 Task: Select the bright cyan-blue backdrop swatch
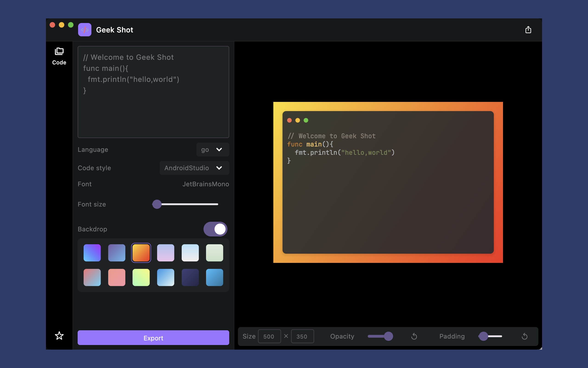(215, 277)
